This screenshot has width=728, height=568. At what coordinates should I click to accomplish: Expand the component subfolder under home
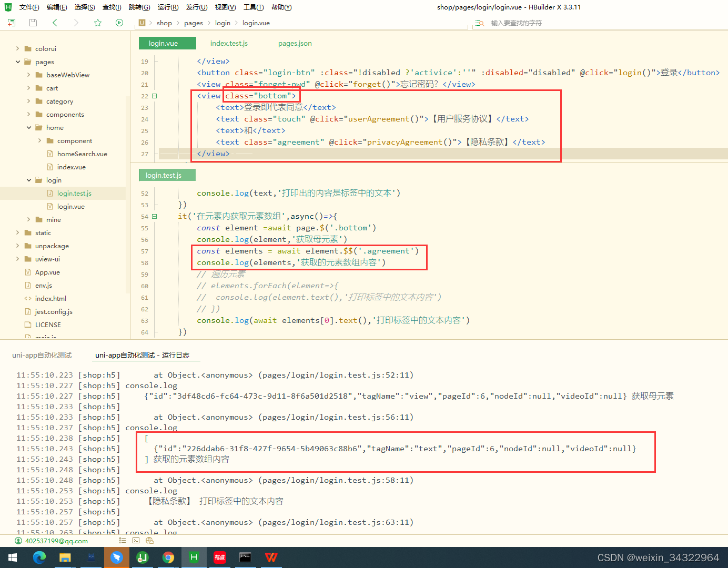40,140
